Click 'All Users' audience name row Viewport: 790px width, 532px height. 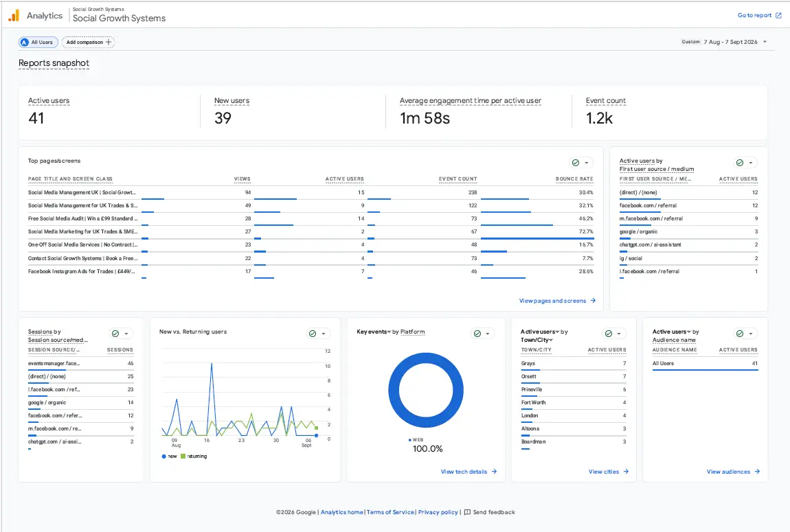coord(705,363)
